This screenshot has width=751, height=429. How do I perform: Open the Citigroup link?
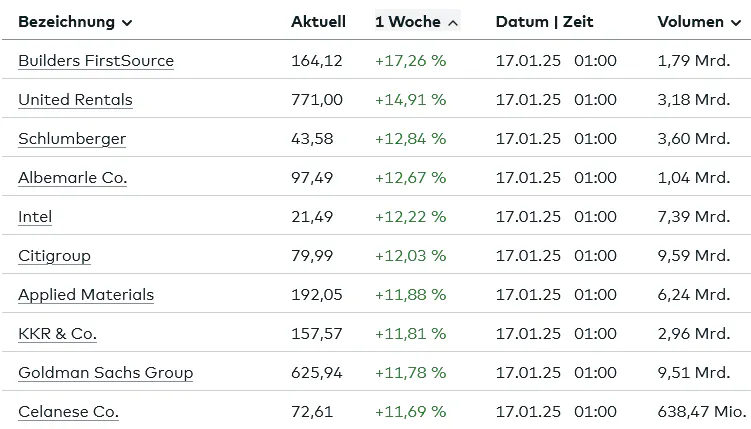54,256
